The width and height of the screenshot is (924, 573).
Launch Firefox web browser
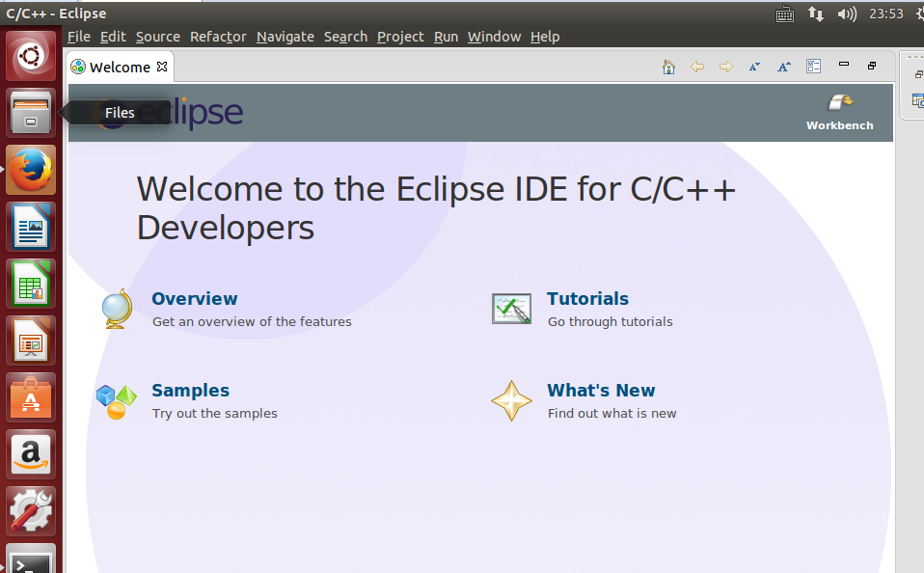click(31, 170)
